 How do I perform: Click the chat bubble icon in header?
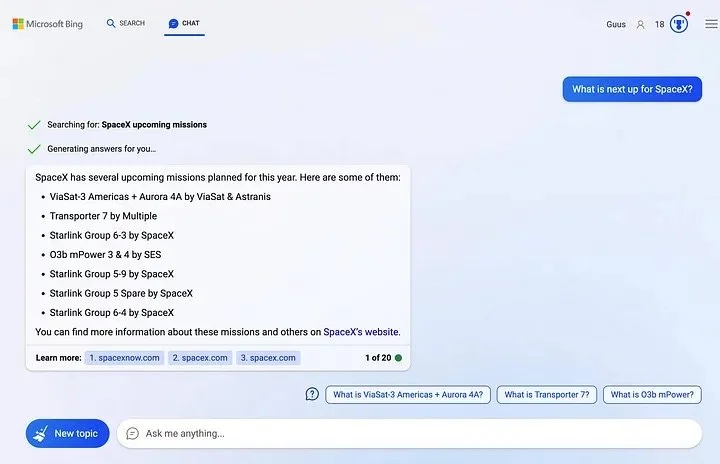click(173, 23)
